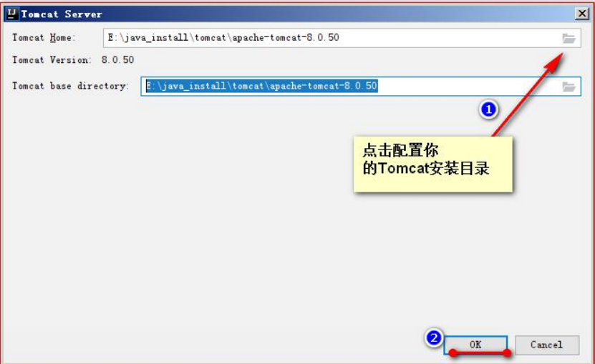The height and width of the screenshot is (364, 595).
Task: Click the 'Tomcat Home:' label
Action: (x=44, y=37)
